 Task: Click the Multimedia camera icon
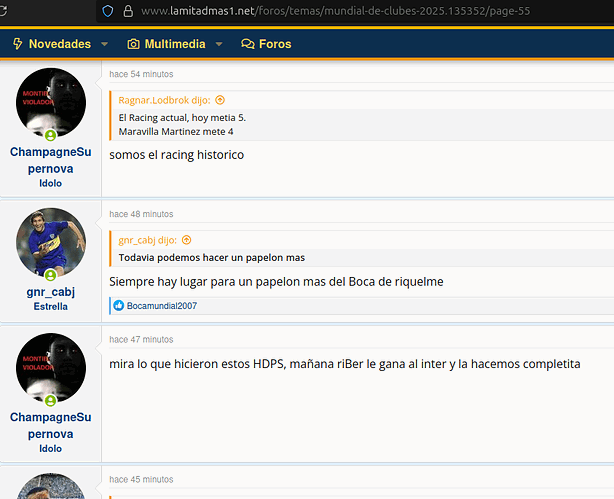click(x=133, y=44)
